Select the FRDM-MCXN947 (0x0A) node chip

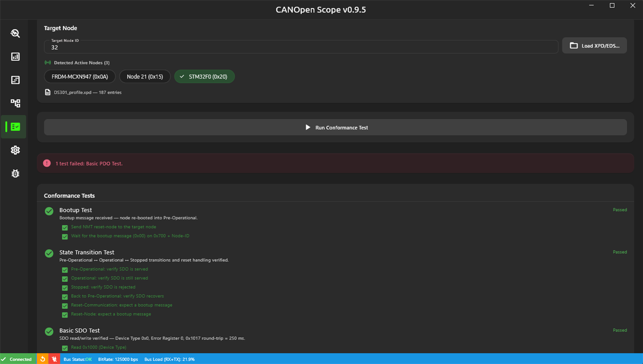(80, 76)
